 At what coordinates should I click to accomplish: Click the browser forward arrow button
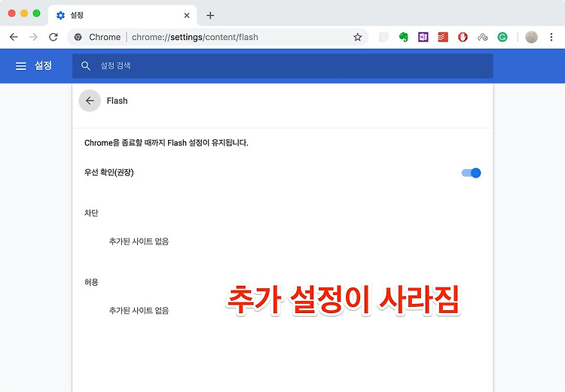33,37
